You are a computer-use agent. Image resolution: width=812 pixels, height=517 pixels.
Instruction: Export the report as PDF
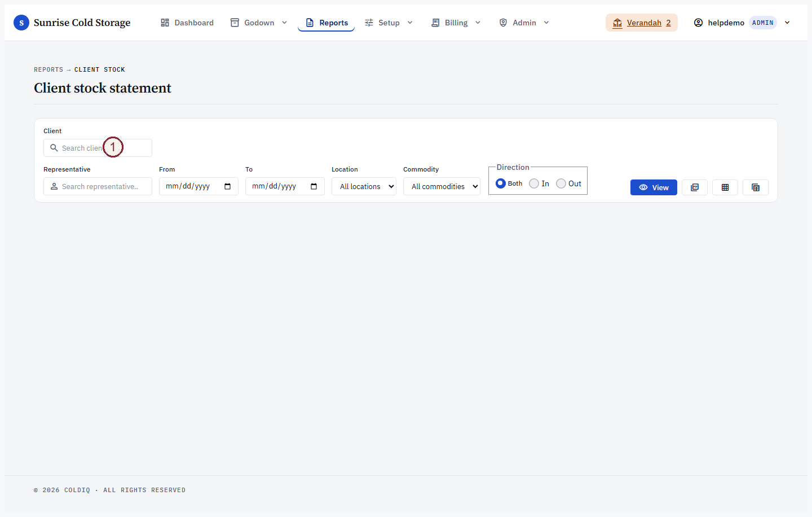[x=695, y=187]
